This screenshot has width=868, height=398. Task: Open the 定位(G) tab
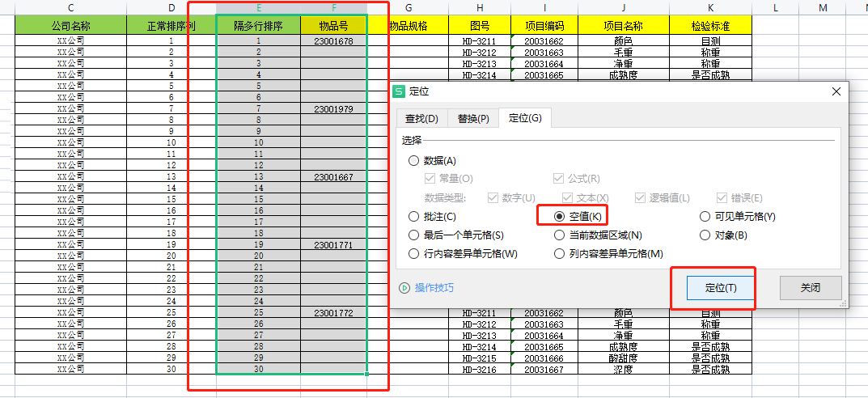[x=525, y=118]
